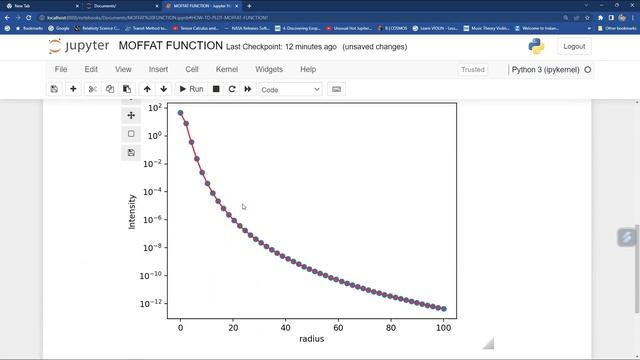This screenshot has width=640, height=360.
Task: Open the Other bookmarks folder
Action: (x=617, y=29)
